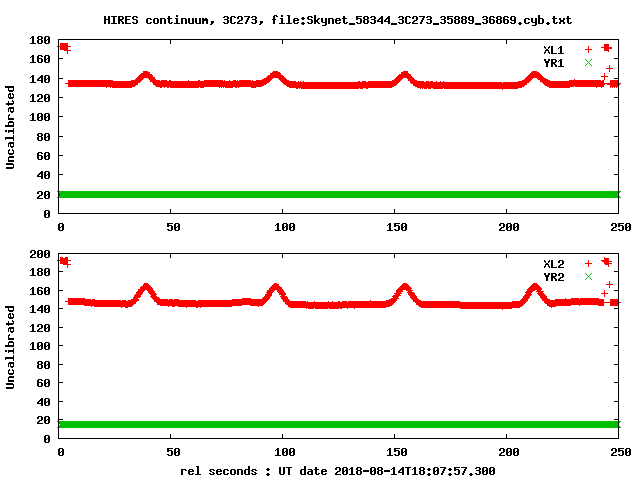Click the Uncalibrated axis label of the XL2 plot
Viewport: 640px width, 480px height.
(10, 347)
